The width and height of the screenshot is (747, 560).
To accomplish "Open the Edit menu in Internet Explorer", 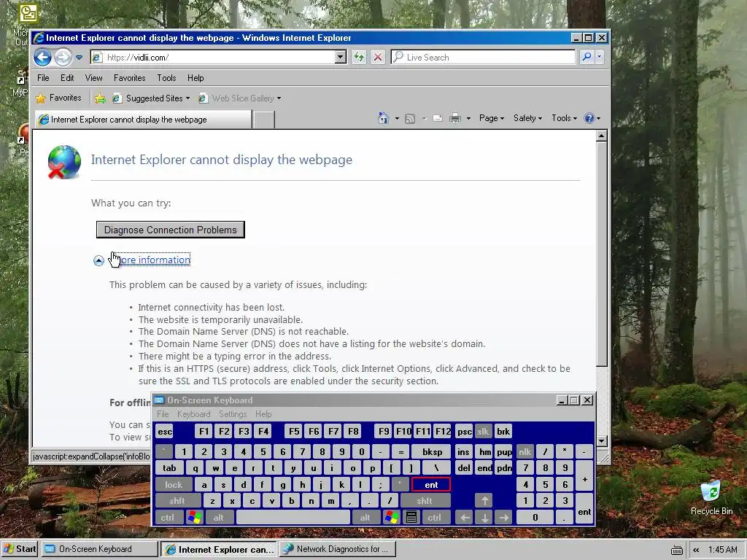I will pyautogui.click(x=67, y=77).
